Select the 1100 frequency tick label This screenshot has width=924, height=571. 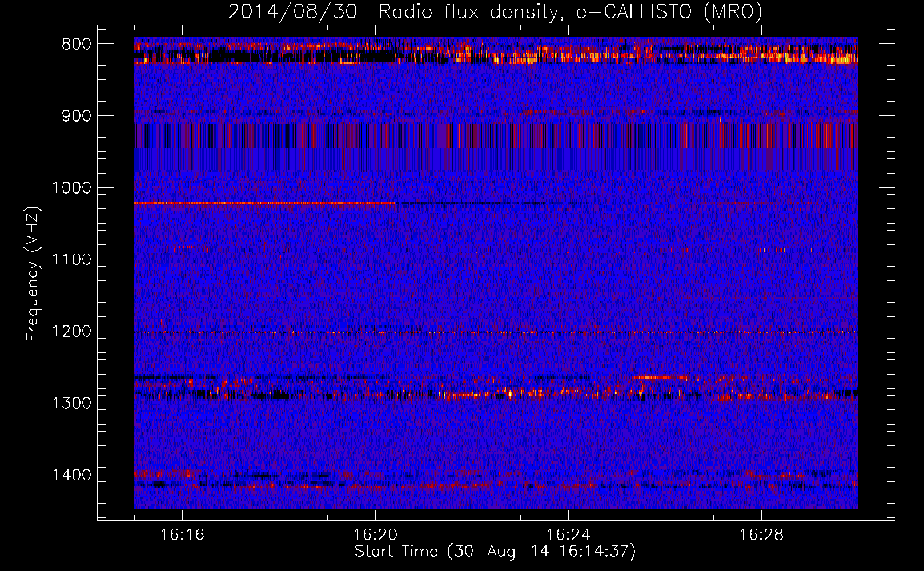pyautogui.click(x=71, y=260)
